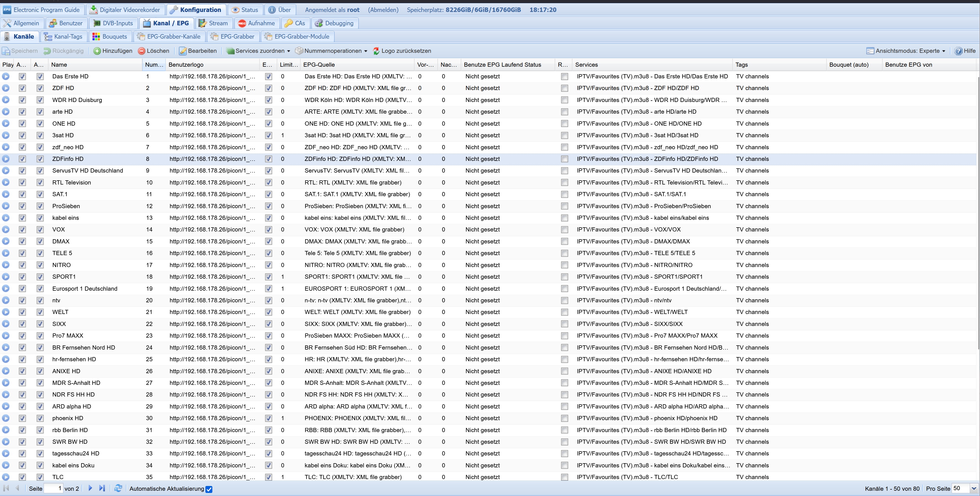Image resolution: width=980 pixels, height=496 pixels.
Task: Play the RTL Television channel
Action: (6, 183)
